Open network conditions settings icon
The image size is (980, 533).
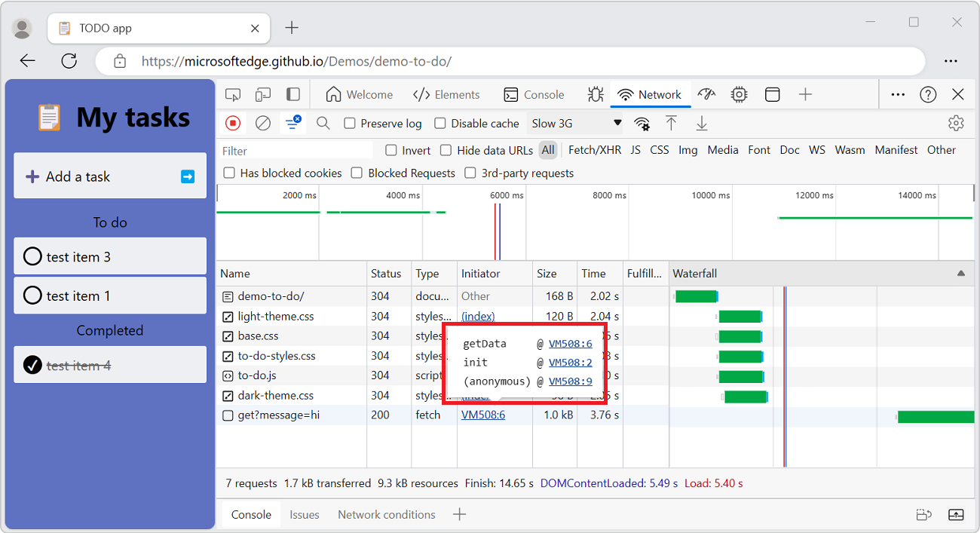point(642,123)
